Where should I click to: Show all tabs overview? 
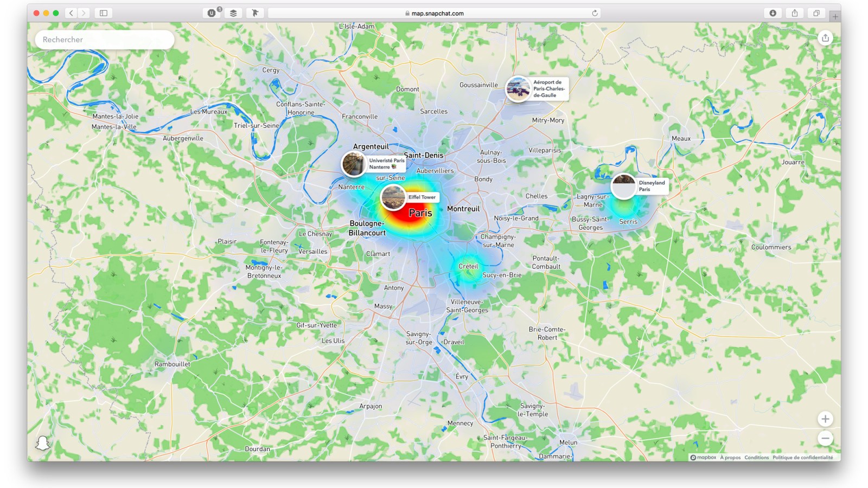816,13
